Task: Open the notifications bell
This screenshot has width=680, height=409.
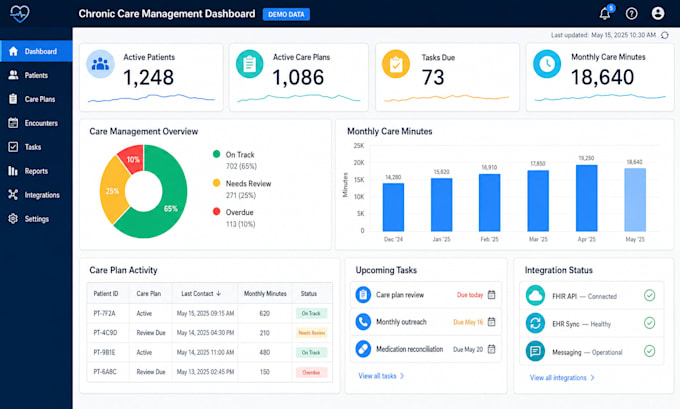Action: click(605, 14)
